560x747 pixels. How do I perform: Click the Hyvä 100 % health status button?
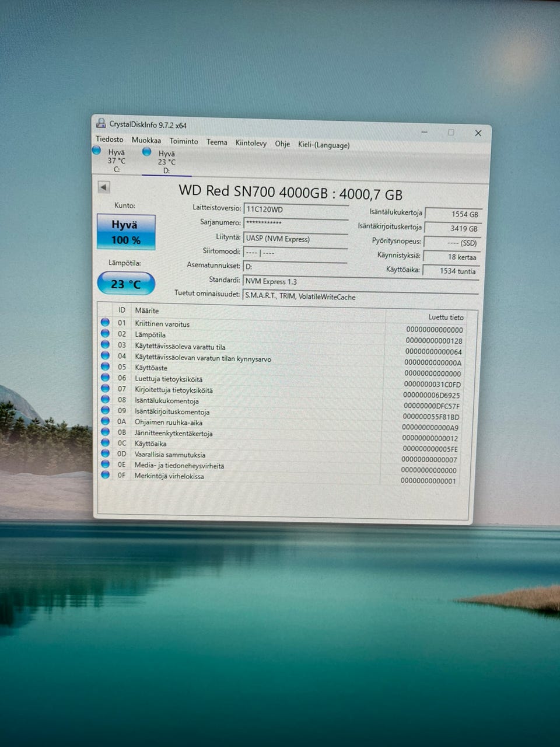point(126,232)
